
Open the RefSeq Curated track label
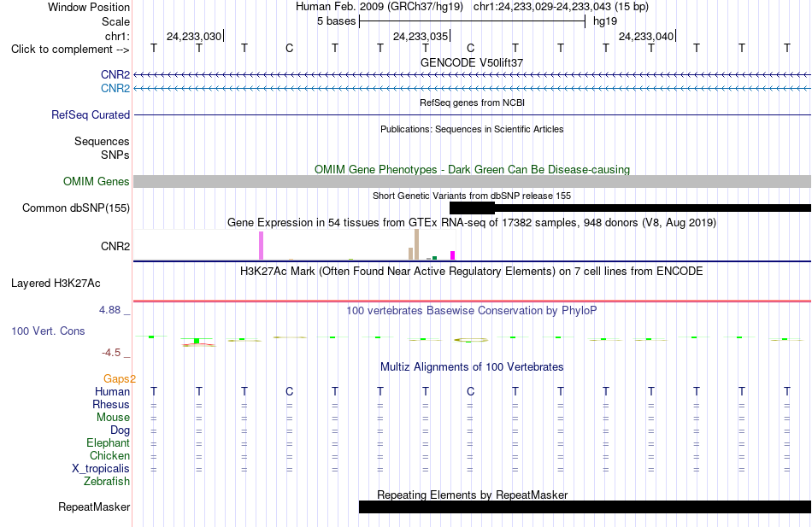(x=90, y=115)
